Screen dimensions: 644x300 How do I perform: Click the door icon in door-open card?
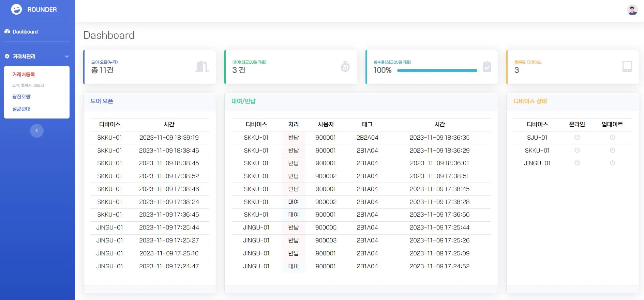[x=202, y=66]
